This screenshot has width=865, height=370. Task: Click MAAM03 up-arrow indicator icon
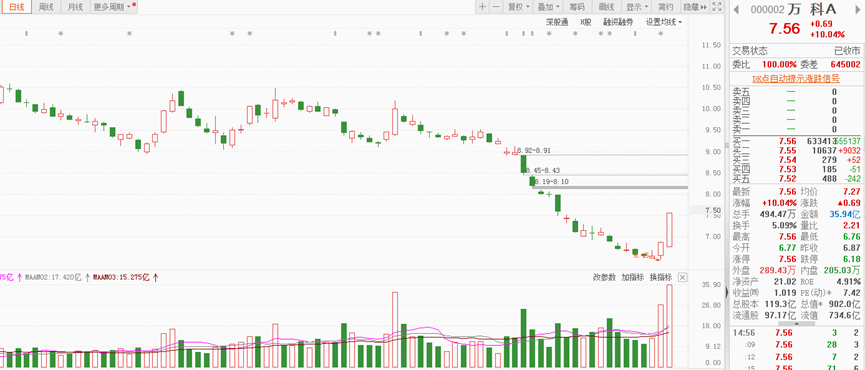tap(156, 277)
